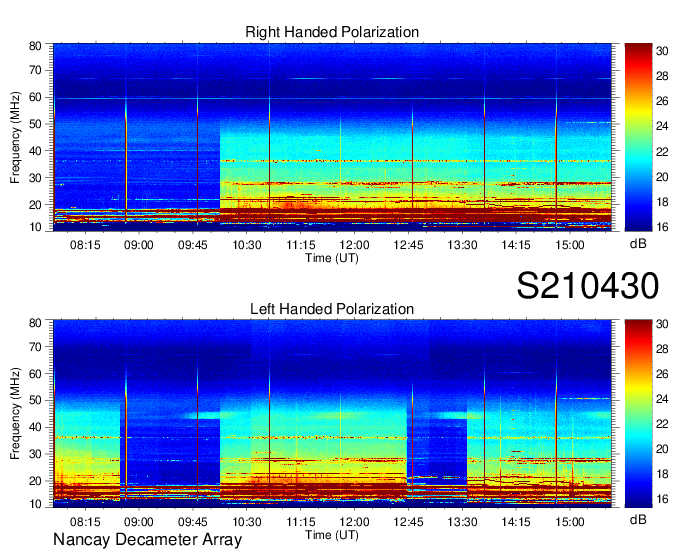680x552 pixels.
Task: Click the "09:00" time tick on bottom plot
Action: click(x=139, y=522)
